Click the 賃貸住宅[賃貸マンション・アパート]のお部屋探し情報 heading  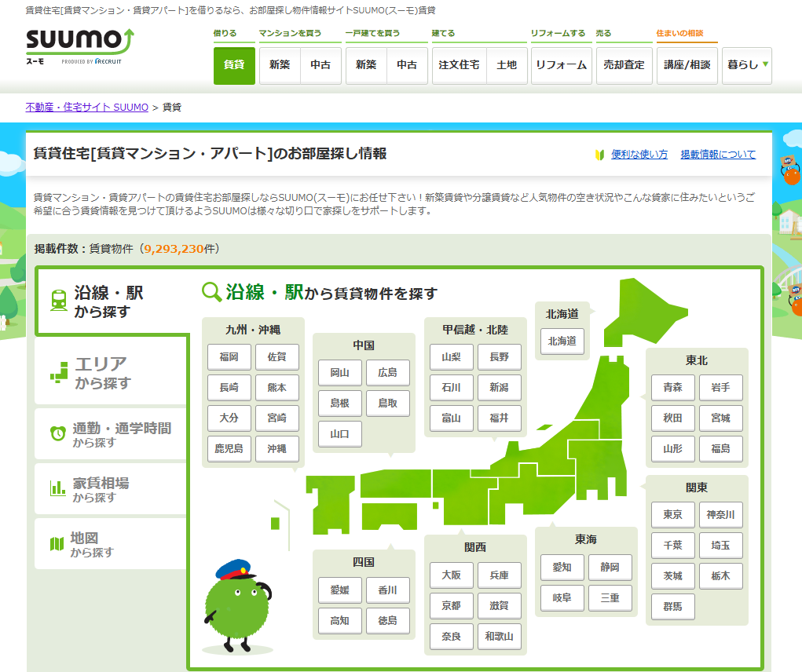tap(211, 154)
